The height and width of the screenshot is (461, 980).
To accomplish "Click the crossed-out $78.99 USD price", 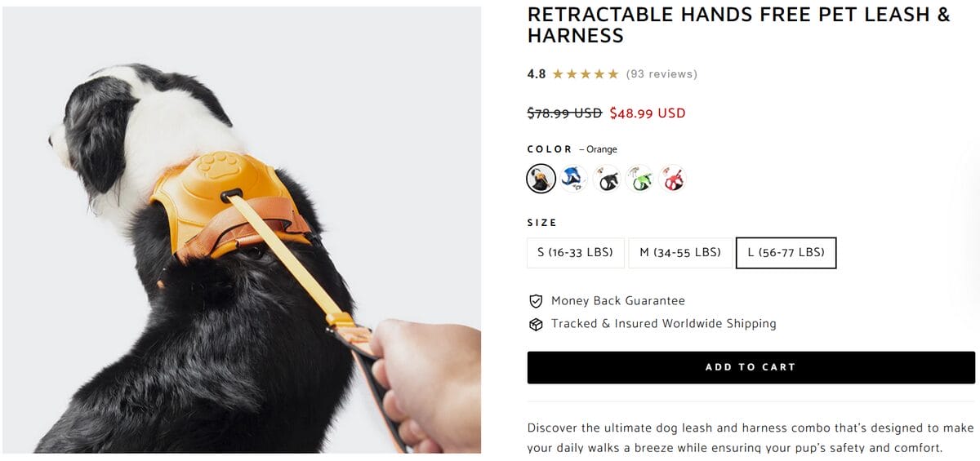I will pos(564,113).
